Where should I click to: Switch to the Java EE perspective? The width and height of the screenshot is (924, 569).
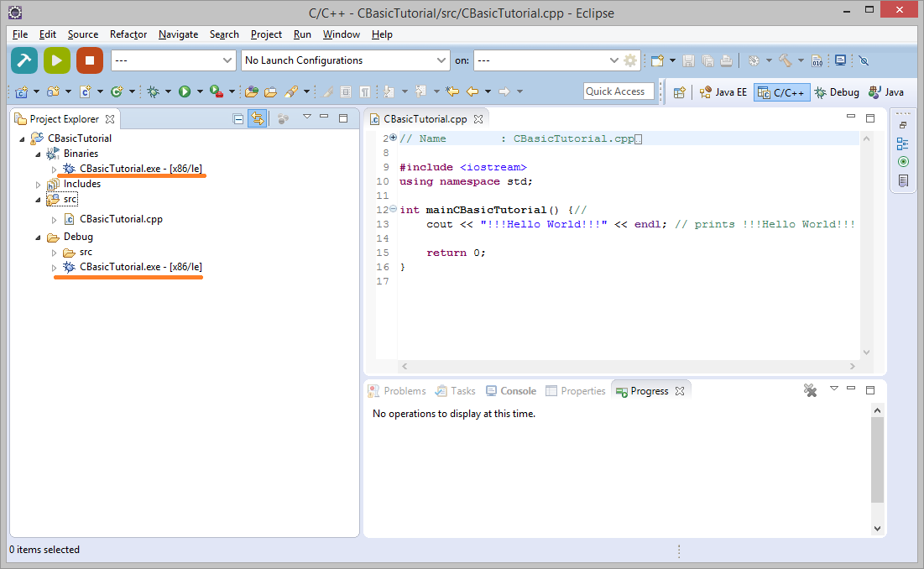(723, 91)
